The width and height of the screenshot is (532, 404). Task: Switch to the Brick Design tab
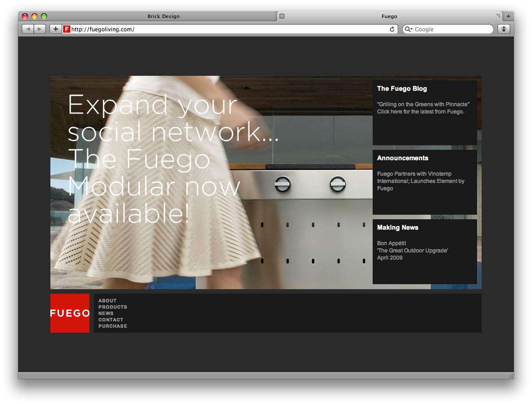pyautogui.click(x=163, y=16)
